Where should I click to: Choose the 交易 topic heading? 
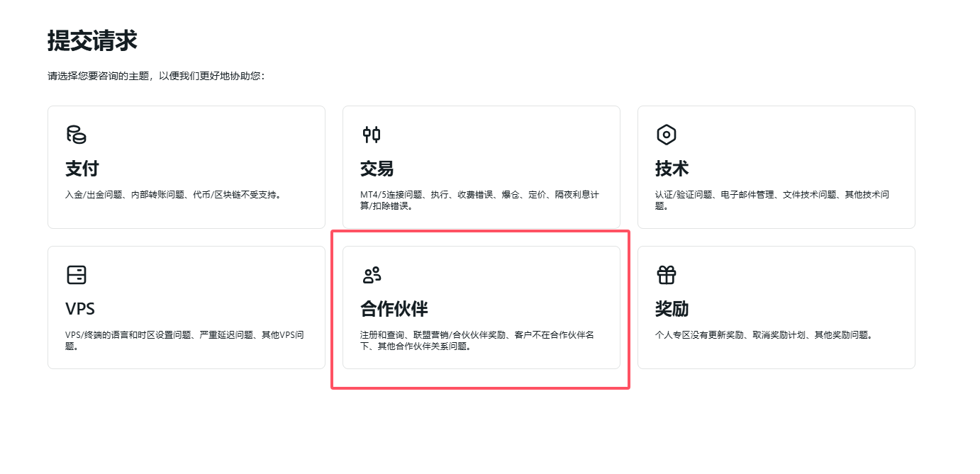pyautogui.click(x=377, y=169)
